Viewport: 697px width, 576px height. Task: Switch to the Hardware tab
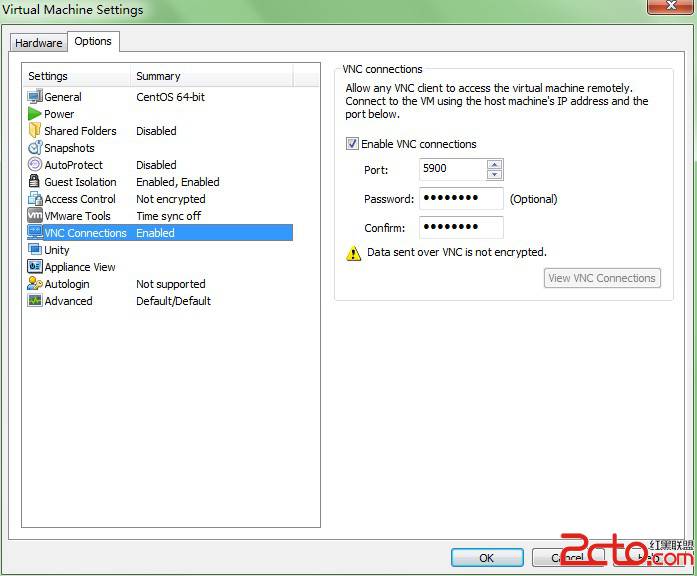tap(39, 43)
